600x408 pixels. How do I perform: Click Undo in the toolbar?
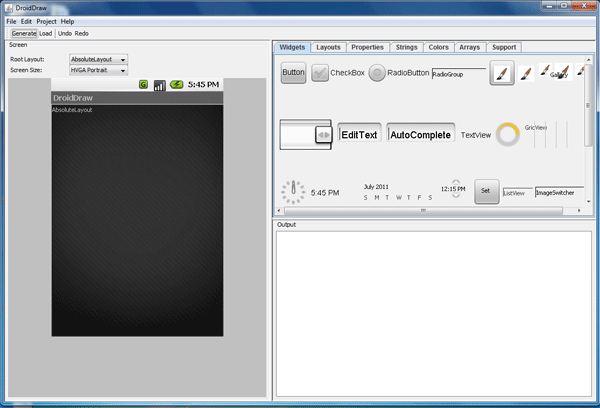tap(65, 33)
